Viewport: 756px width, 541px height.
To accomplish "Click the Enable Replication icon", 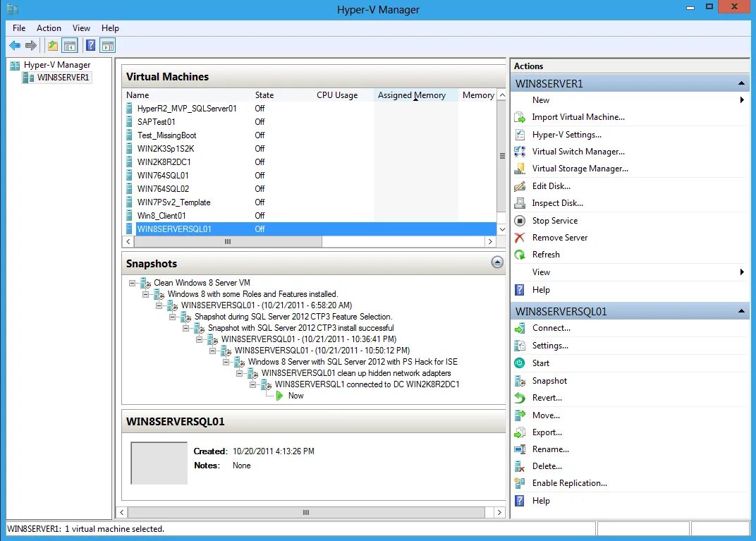I will tap(520, 483).
